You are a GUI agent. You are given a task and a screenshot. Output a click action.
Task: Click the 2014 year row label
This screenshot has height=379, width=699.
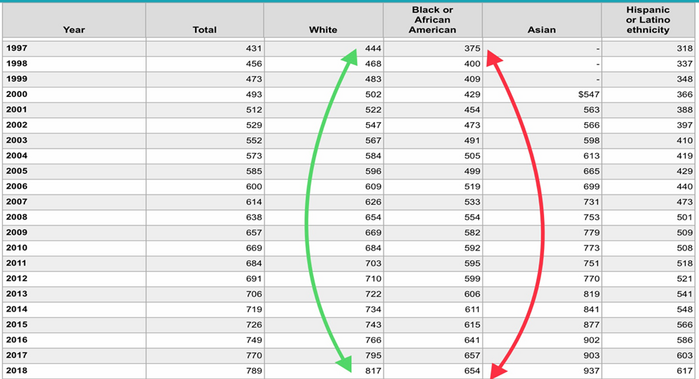(16, 309)
